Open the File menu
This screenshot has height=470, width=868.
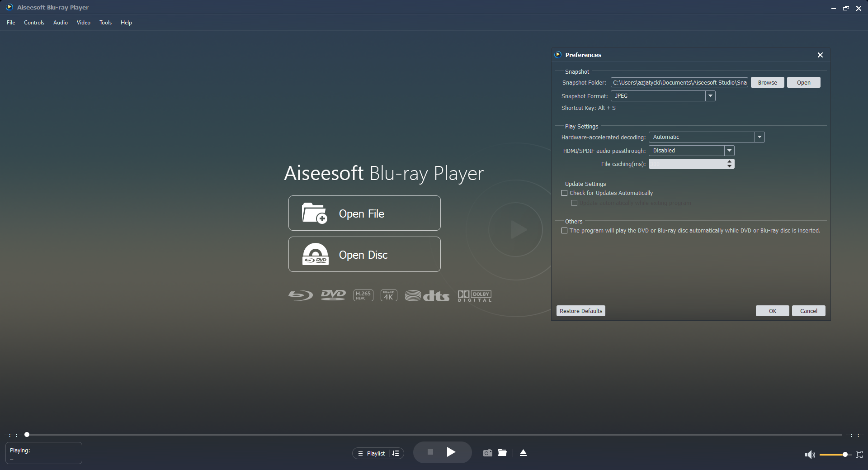(x=11, y=23)
